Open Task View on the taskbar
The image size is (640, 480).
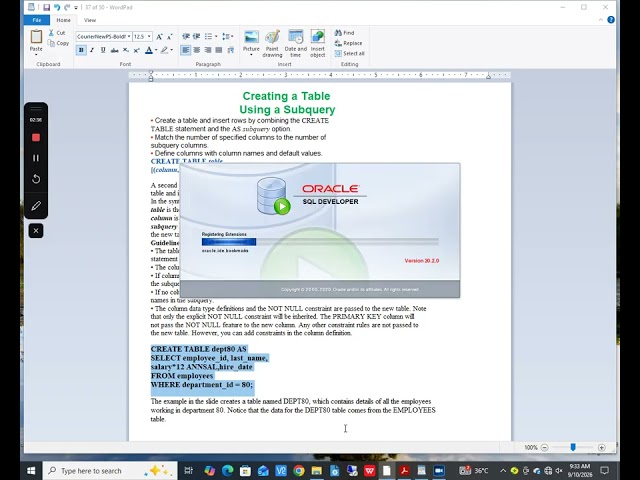[x=188, y=471]
